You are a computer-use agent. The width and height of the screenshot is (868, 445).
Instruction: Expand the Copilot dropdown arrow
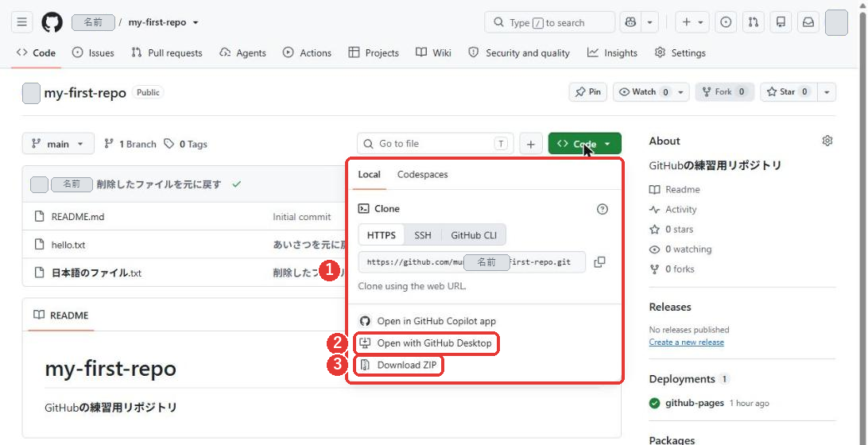coord(649,22)
